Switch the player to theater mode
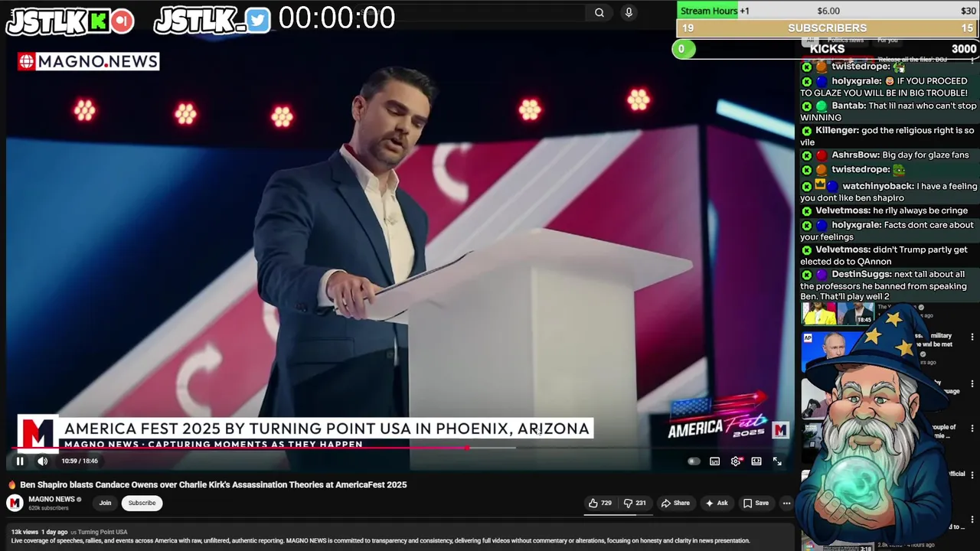980x551 pixels. point(756,461)
